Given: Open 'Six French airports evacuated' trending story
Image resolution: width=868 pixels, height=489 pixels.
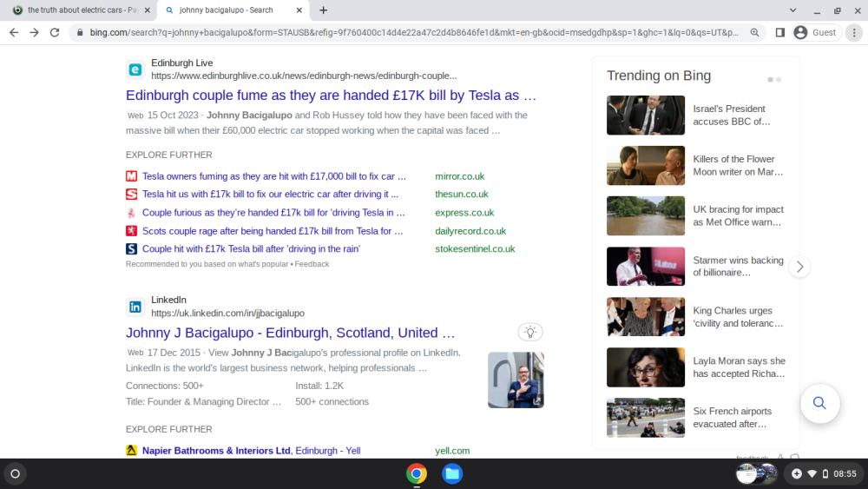Looking at the screenshot, I should coord(696,418).
